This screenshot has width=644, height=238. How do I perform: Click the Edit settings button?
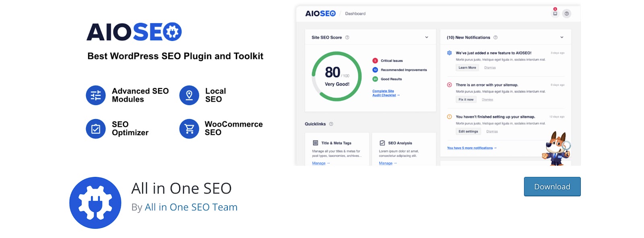coord(468,131)
